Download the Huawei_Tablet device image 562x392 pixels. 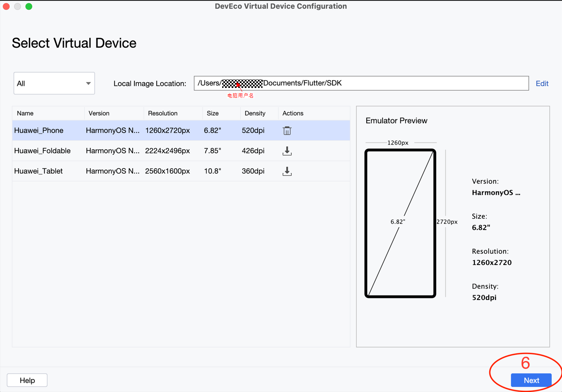click(287, 171)
